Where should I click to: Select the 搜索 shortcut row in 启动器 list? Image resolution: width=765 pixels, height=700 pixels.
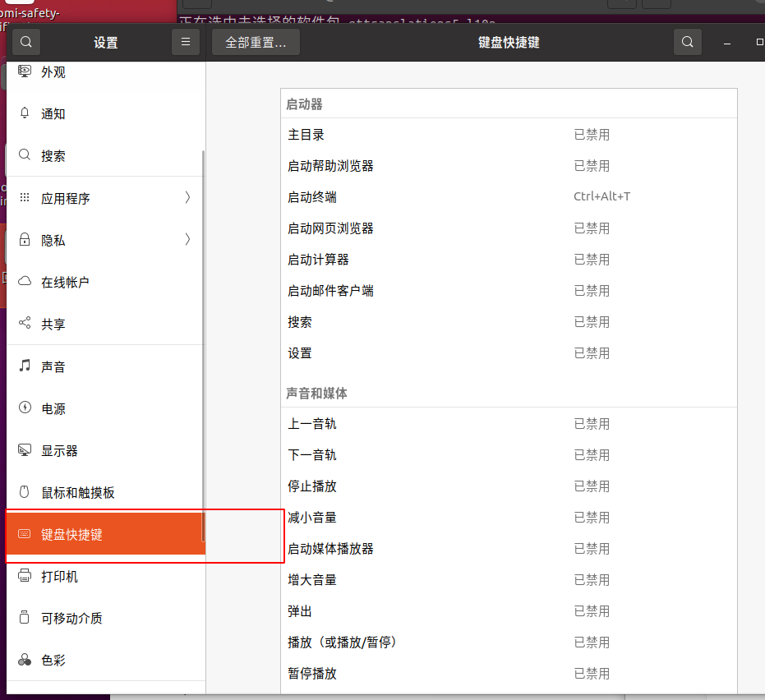pyautogui.click(x=509, y=321)
